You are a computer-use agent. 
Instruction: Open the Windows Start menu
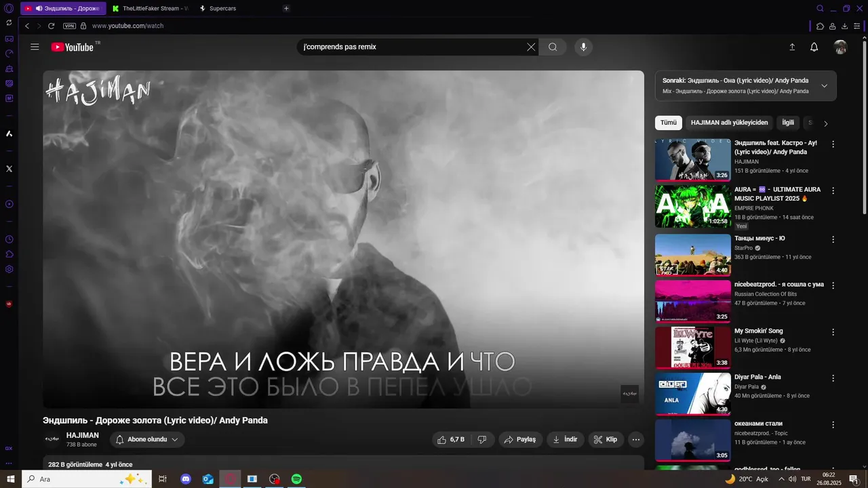coord(11,479)
